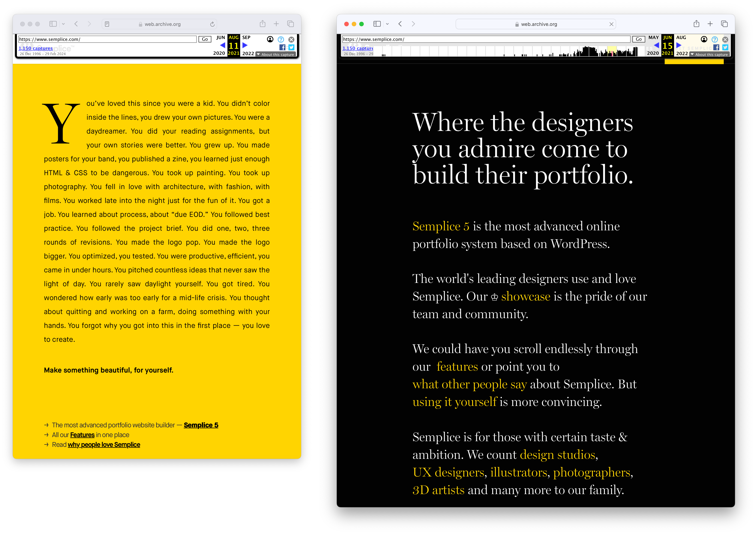Screen dimensions: 756x535
Task: Open the 1,150 captures link
Action: click(x=35, y=48)
